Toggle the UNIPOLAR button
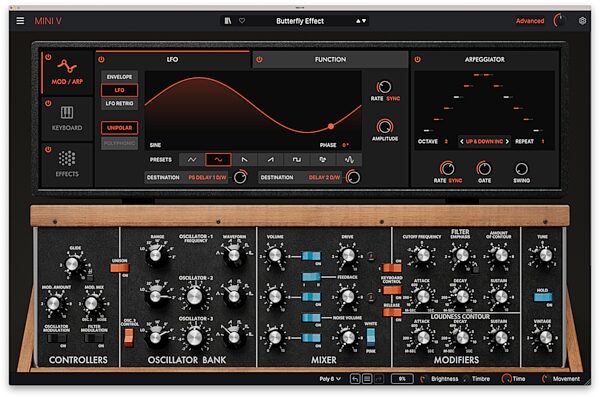This screenshot has height=397, width=600. tap(119, 128)
